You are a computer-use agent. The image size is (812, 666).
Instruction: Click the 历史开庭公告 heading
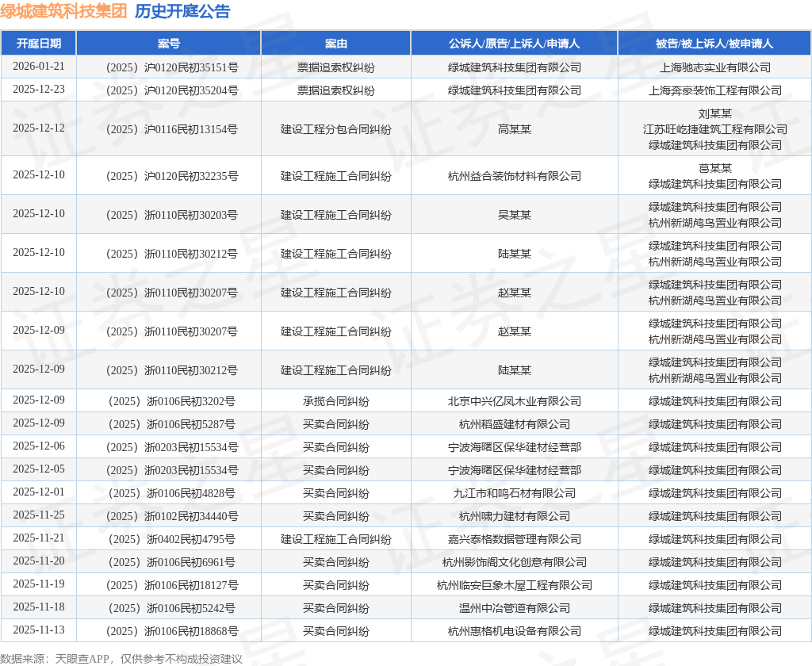pos(182,11)
